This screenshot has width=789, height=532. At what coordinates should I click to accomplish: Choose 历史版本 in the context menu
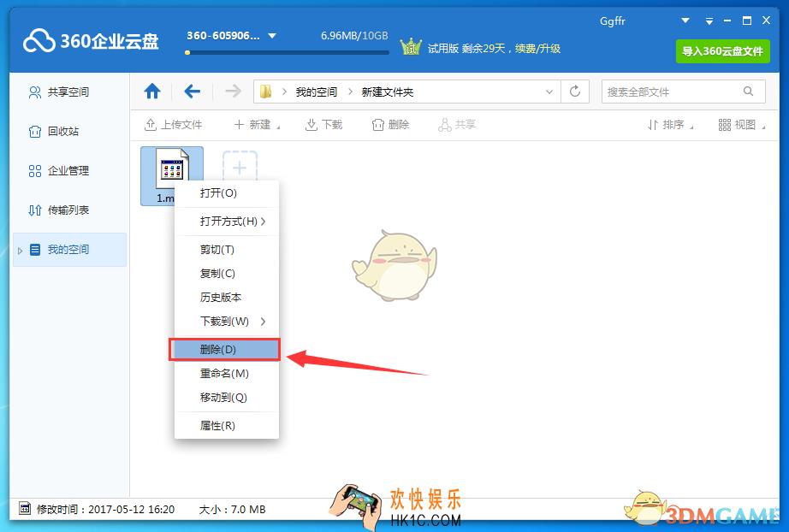pyautogui.click(x=227, y=297)
